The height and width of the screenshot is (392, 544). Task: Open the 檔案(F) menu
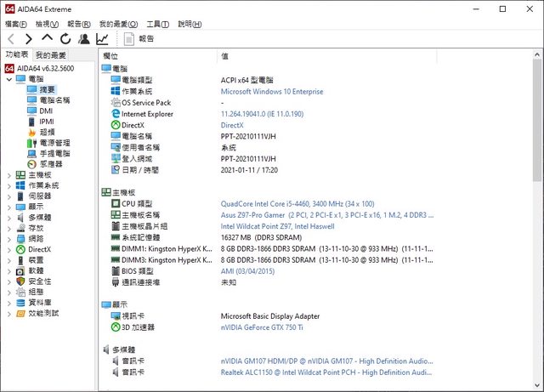[x=16, y=24]
